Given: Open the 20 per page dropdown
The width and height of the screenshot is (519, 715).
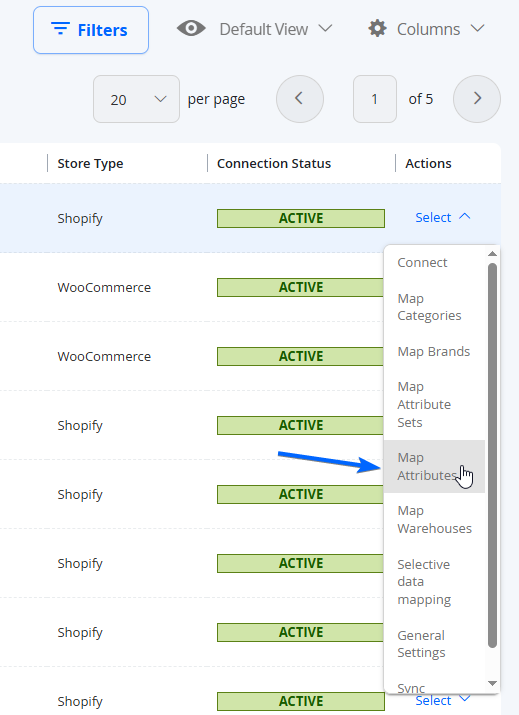Looking at the screenshot, I should pos(136,99).
